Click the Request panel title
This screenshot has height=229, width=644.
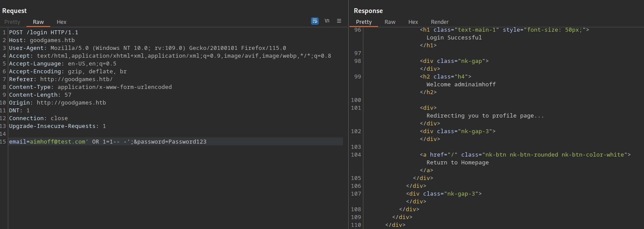[14, 11]
